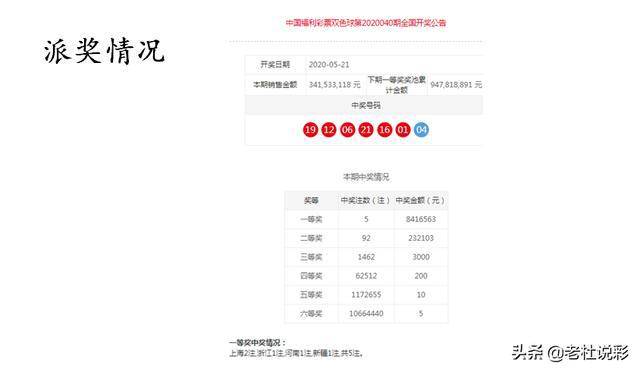Click the red title 中国福利彩票双色球第2020040期全国开奖公告
The width and height of the screenshot is (640, 372).
coord(366,22)
